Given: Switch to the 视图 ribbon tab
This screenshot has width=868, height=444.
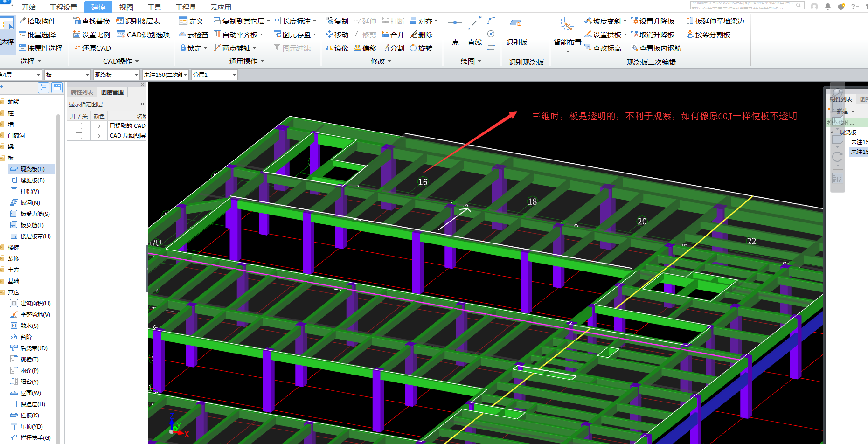Looking at the screenshot, I should pyautogui.click(x=126, y=7).
